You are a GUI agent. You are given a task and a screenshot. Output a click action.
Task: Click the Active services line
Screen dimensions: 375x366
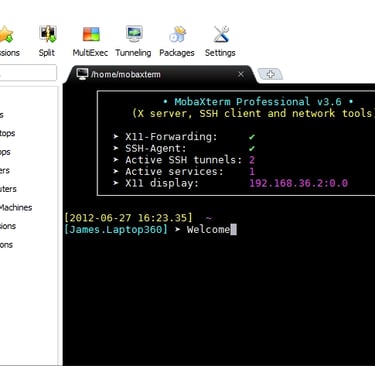tap(184, 171)
